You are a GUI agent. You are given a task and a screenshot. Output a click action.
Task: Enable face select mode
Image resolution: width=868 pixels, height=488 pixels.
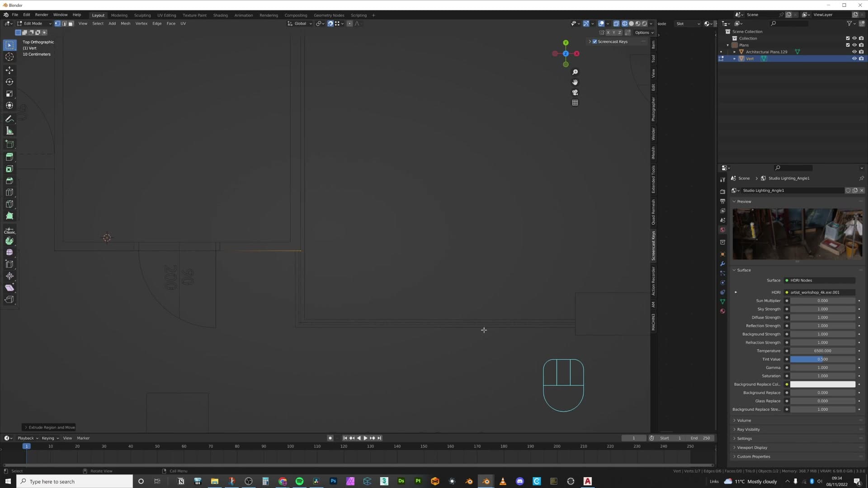(x=71, y=23)
